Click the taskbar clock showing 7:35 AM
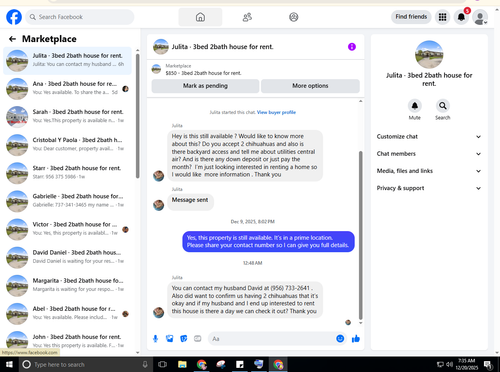 [466, 364]
